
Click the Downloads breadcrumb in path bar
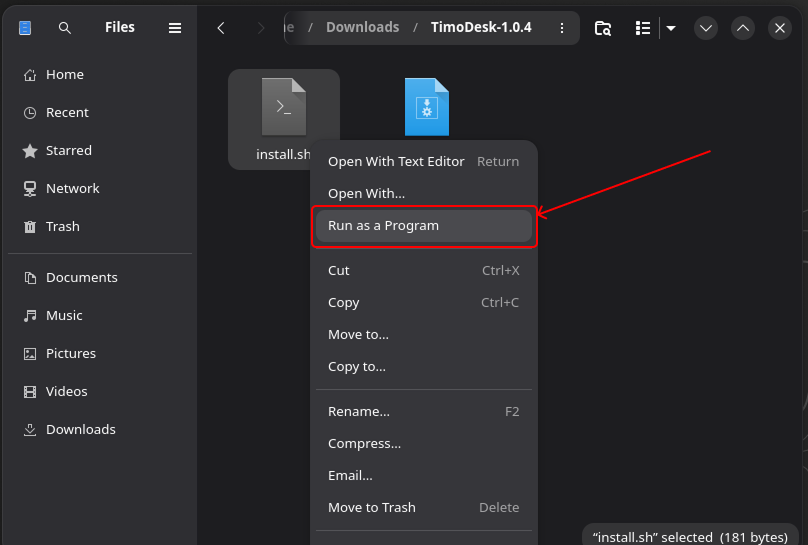[x=362, y=27]
